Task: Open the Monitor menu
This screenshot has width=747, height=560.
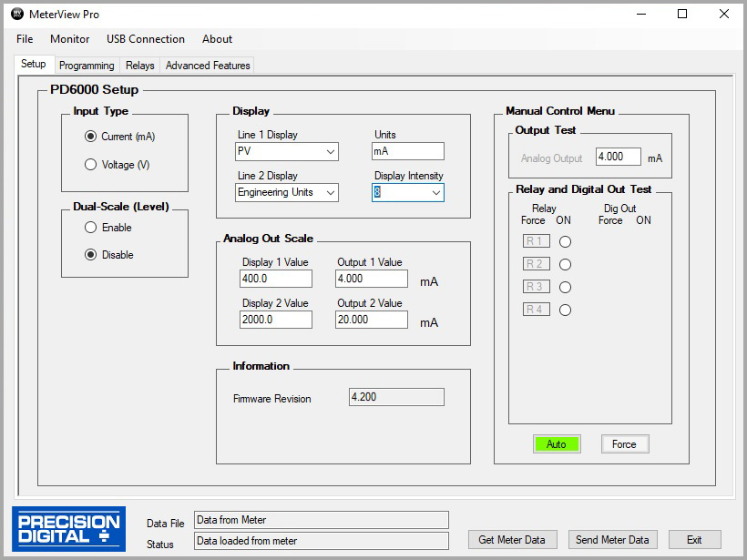Action: click(x=69, y=39)
